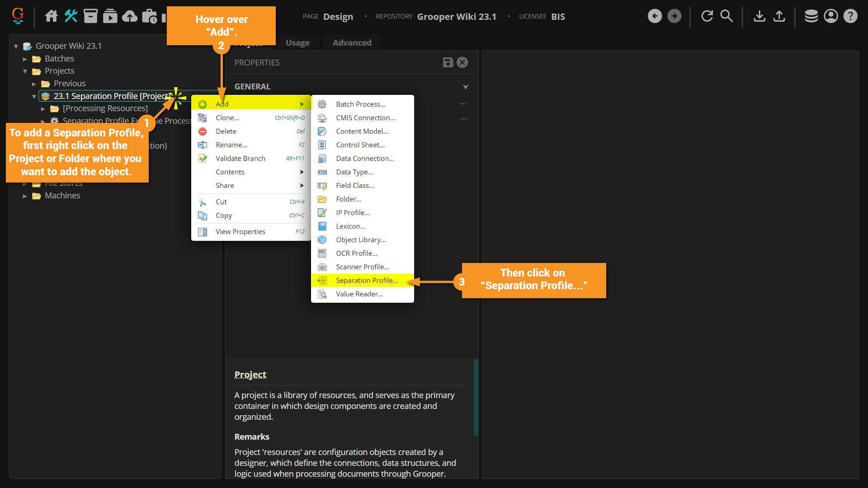The height and width of the screenshot is (488, 868).
Task: Choose Validate Branch in context menu
Action: click(240, 159)
